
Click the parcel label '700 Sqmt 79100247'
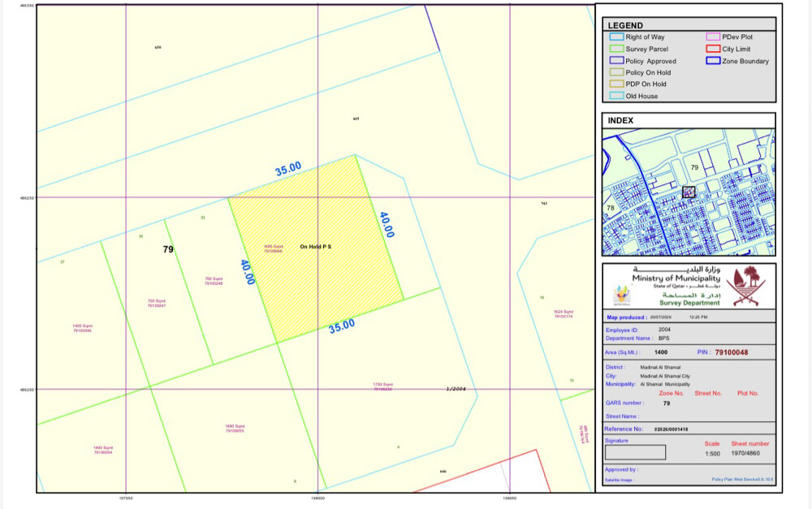point(157,304)
